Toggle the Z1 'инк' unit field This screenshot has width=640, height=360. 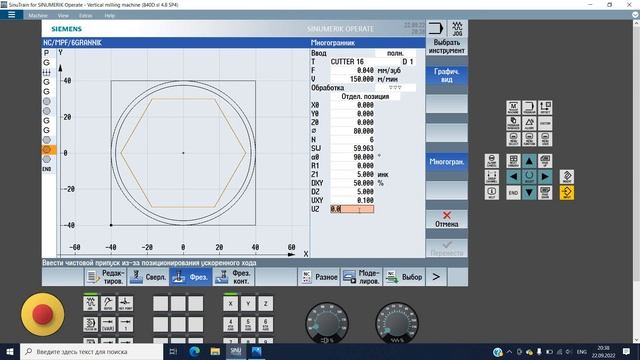coord(383,174)
